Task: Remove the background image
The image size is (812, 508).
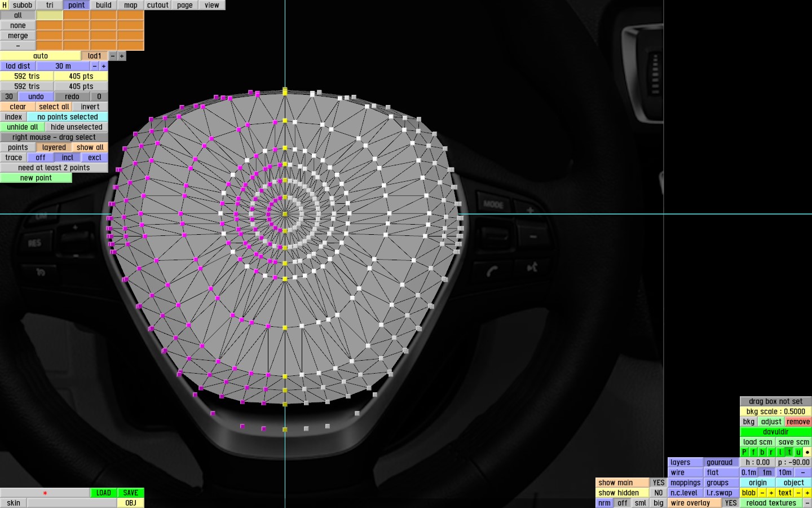Action: 798,422
